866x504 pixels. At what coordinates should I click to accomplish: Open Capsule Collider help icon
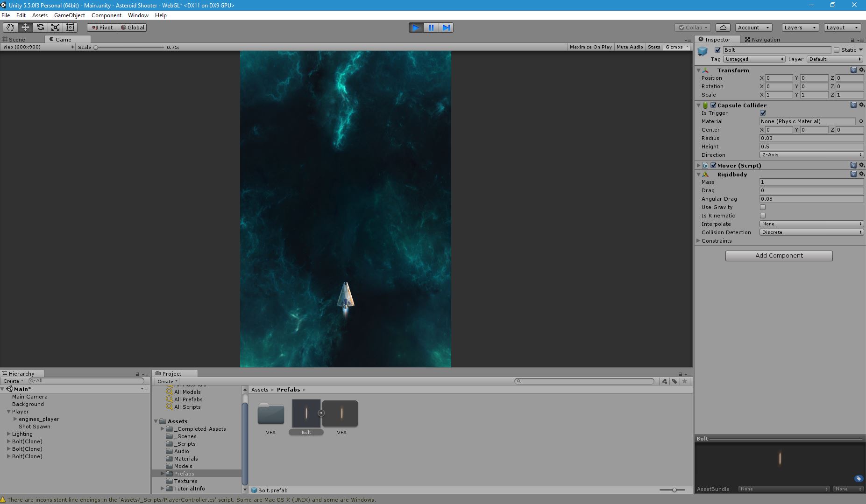click(853, 105)
